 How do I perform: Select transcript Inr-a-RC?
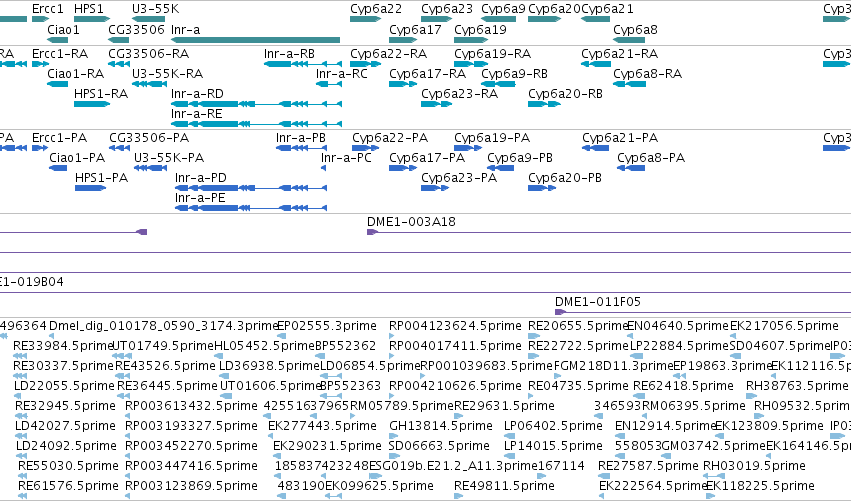coord(341,73)
